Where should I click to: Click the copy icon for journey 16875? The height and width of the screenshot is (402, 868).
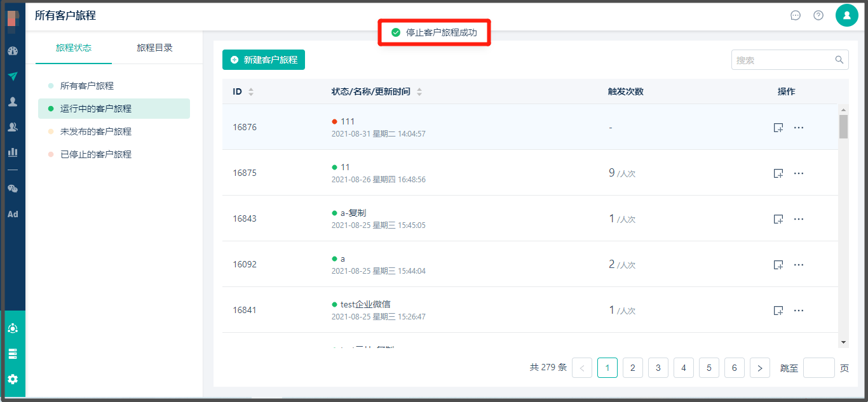pyautogui.click(x=778, y=173)
